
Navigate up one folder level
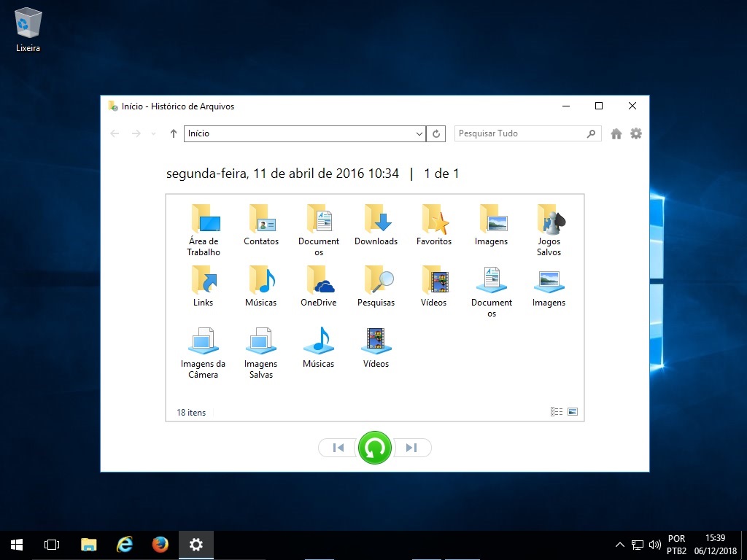pos(173,133)
